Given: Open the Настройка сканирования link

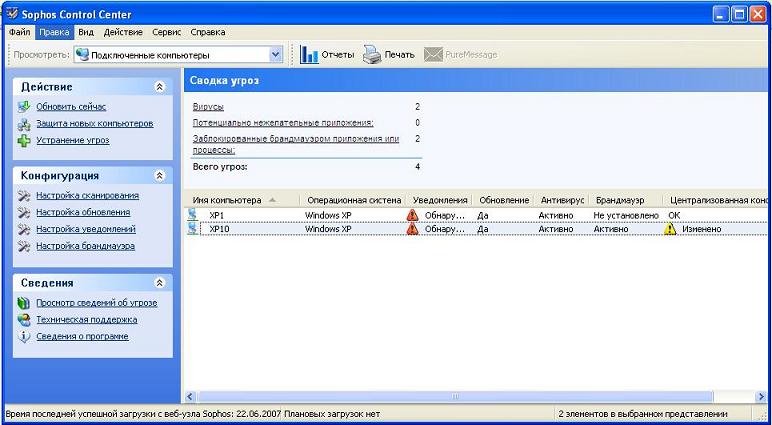Looking at the screenshot, I should pyautogui.click(x=87, y=196).
